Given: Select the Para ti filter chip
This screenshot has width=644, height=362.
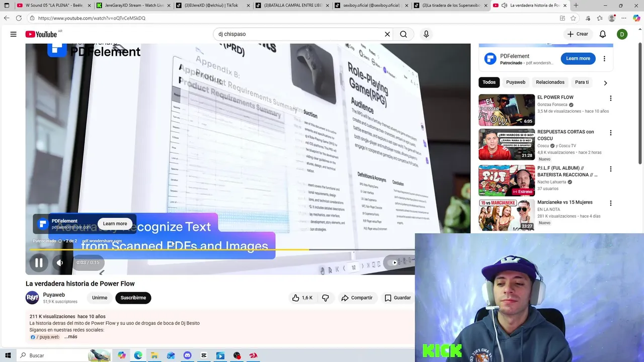Looking at the screenshot, I should click(x=582, y=82).
